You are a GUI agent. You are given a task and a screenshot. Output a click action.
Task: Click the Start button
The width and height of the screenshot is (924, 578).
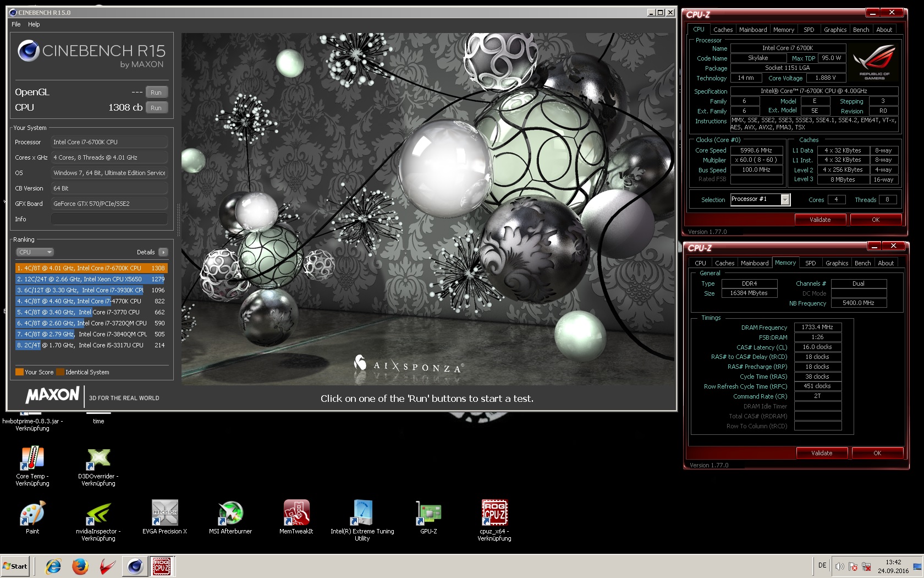pyautogui.click(x=15, y=566)
